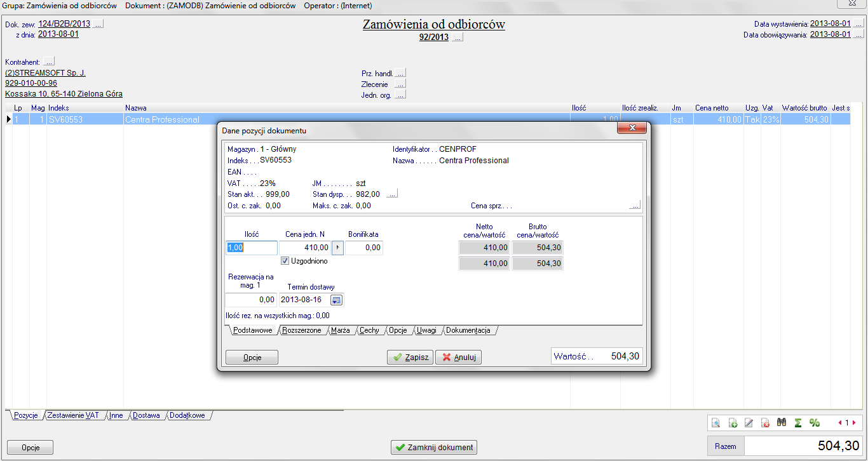Open date picker for Data obowiązywania

[858, 35]
